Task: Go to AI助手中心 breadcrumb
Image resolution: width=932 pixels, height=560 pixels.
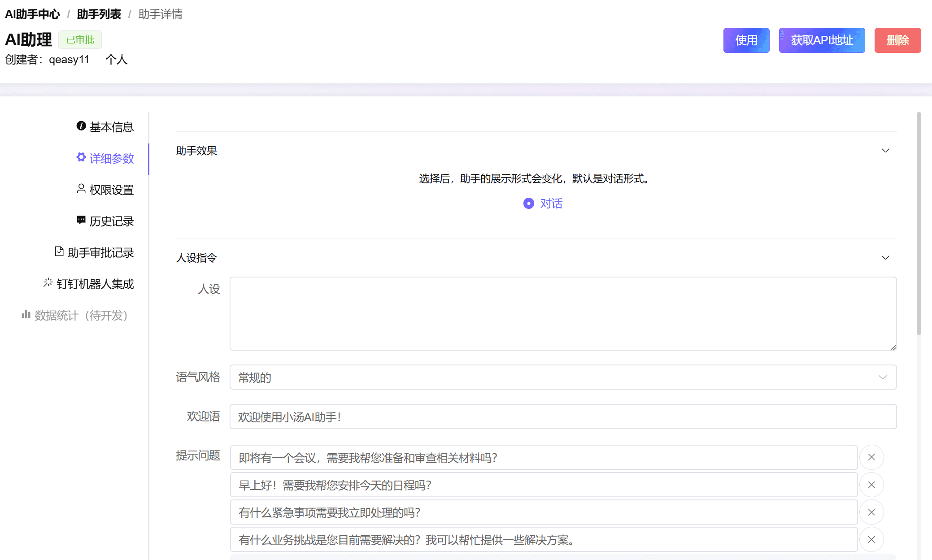Action: click(32, 14)
